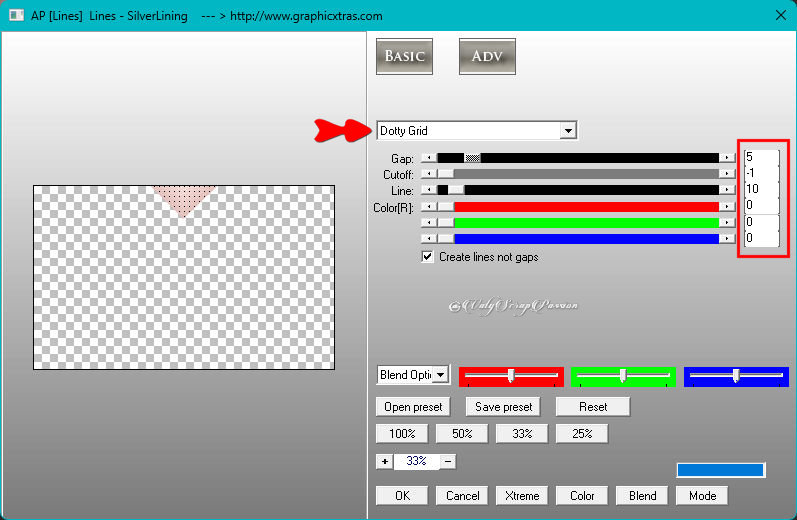This screenshot has width=797, height=520.
Task: Expand the Blend Options dropdown
Action: point(440,375)
